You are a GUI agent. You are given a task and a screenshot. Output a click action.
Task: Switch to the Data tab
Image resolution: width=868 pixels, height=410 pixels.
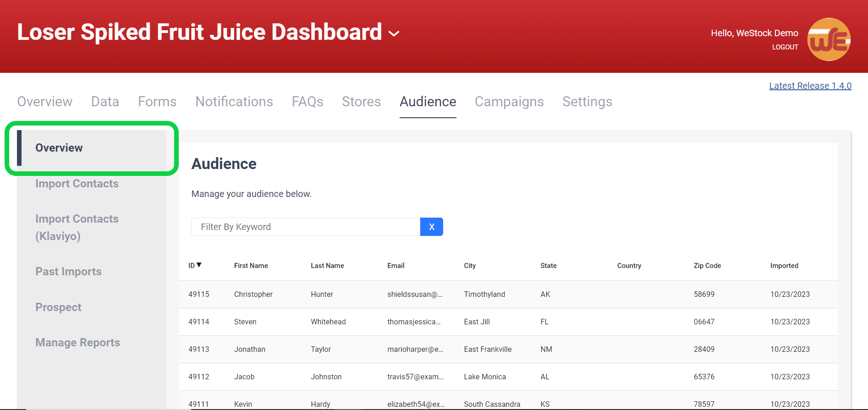pos(105,101)
